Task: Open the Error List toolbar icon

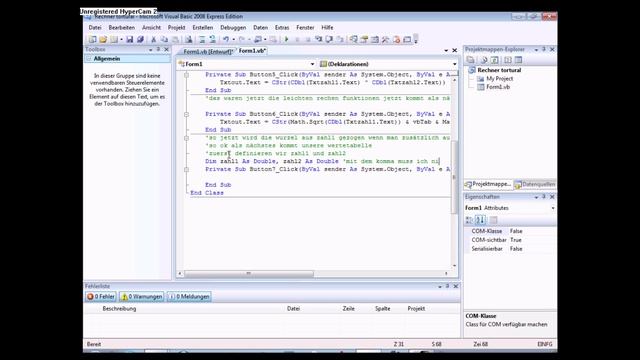Action: pos(396,40)
